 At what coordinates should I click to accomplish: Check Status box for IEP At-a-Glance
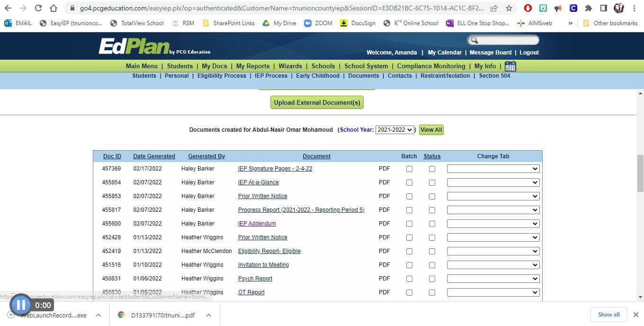pyautogui.click(x=432, y=183)
